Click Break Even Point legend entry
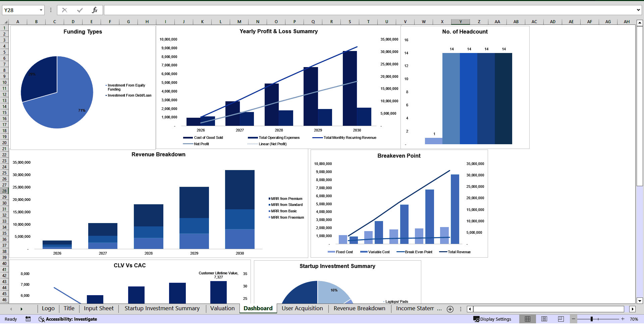Screen dimensions: 644x324 (415, 252)
